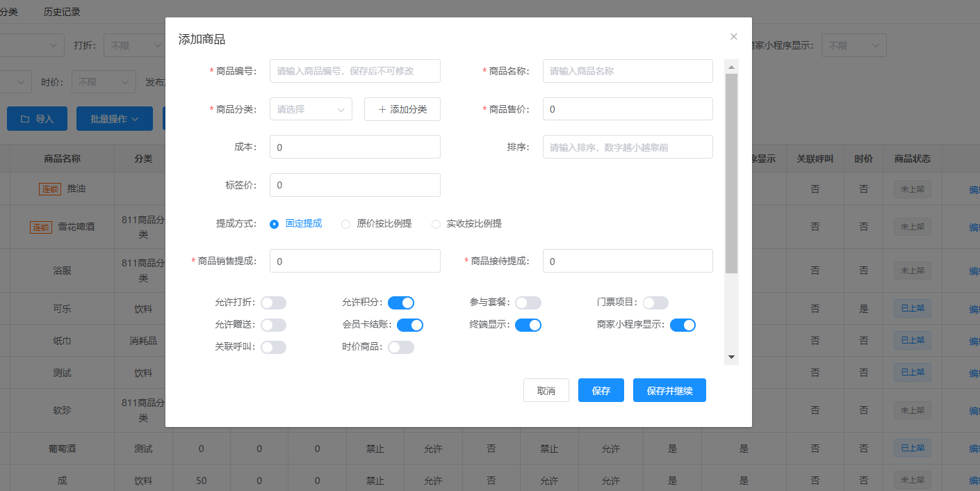Switch to 历史记录 tab
The width and height of the screenshot is (980, 491).
click(x=62, y=12)
